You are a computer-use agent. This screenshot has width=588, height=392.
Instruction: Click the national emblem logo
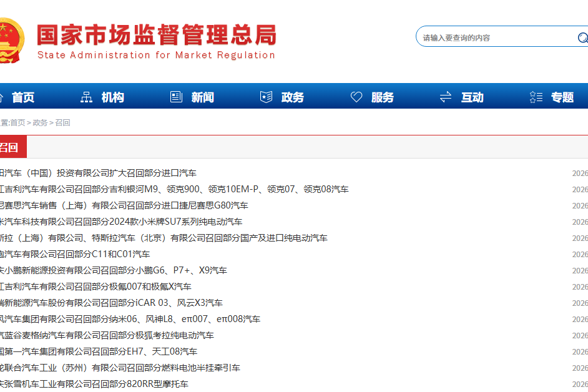coord(12,40)
